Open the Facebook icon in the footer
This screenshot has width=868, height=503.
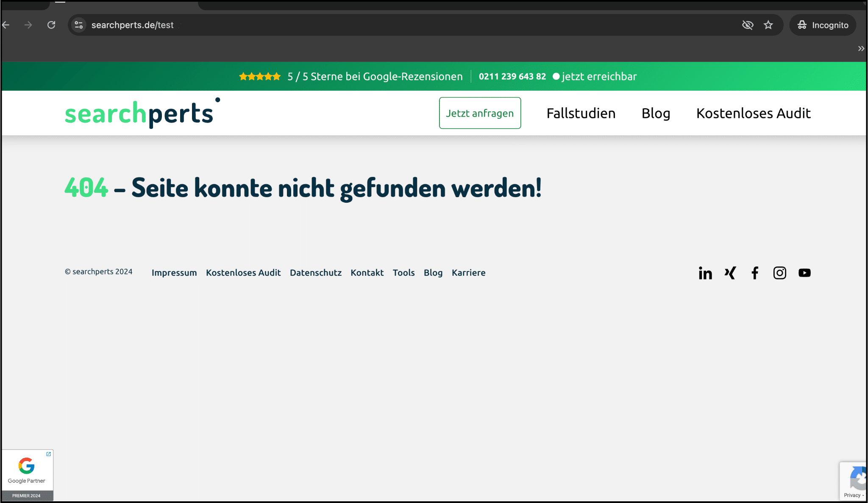tap(755, 273)
